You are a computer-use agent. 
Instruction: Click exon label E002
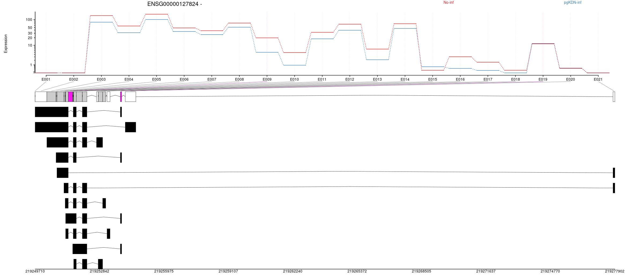click(x=74, y=79)
